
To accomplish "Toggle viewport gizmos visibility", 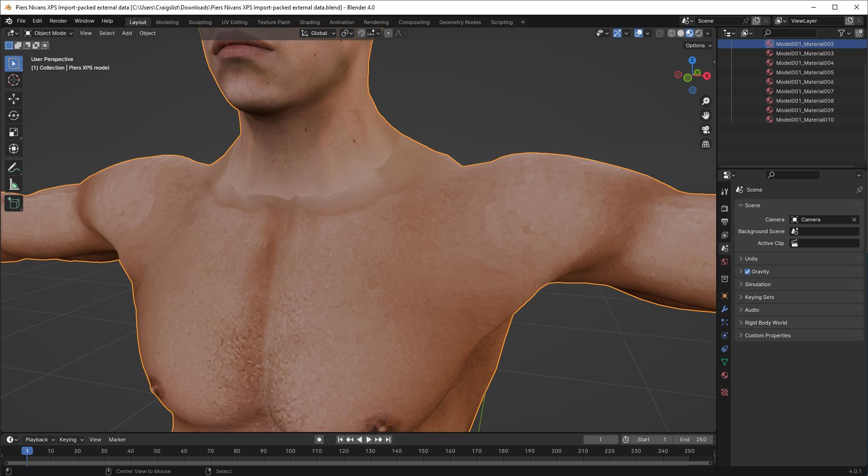I will pos(617,33).
